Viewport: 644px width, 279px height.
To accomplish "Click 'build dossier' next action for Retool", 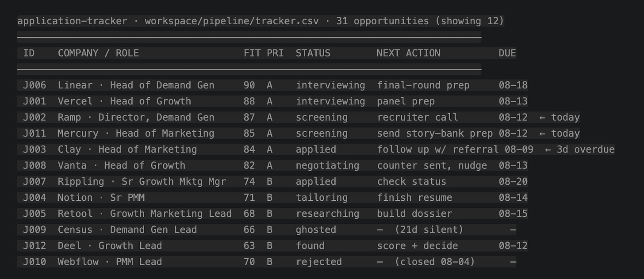I will [x=414, y=214].
